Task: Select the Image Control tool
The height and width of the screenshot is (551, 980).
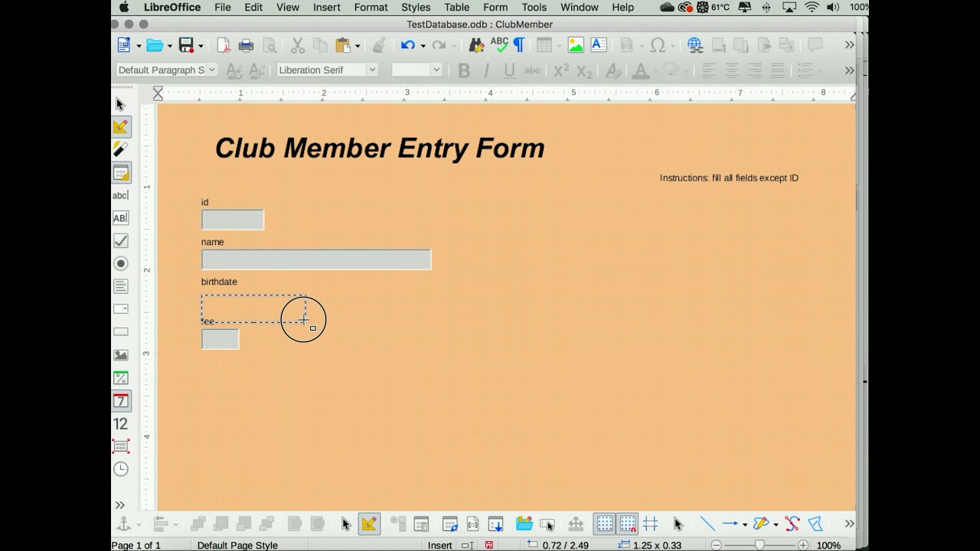Action: point(121,355)
